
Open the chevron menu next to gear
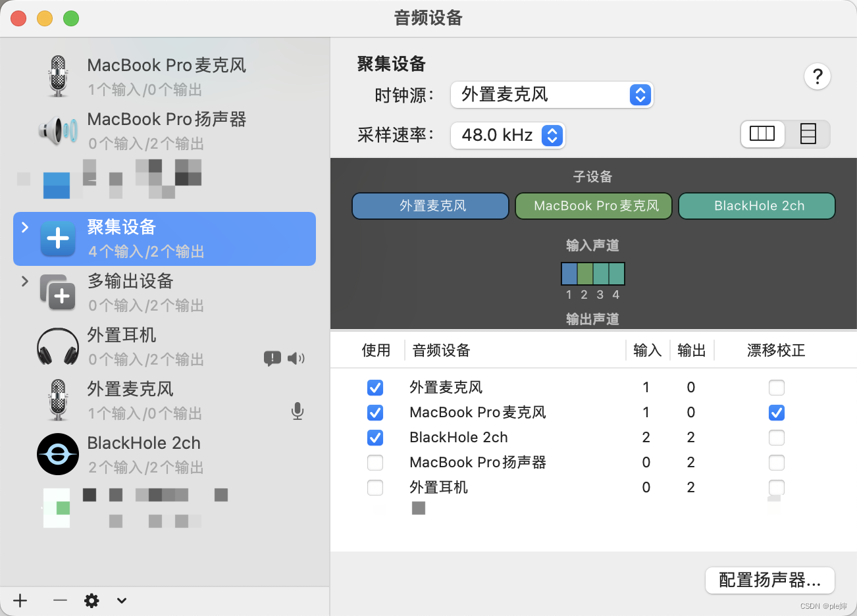click(x=122, y=600)
